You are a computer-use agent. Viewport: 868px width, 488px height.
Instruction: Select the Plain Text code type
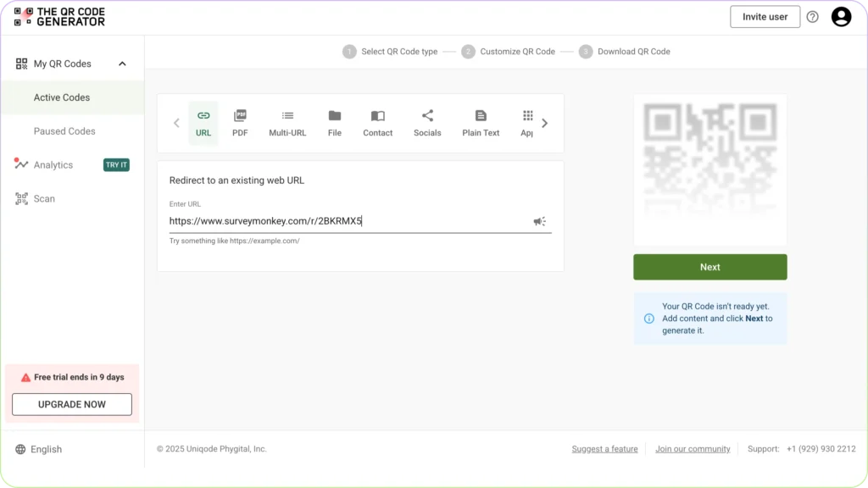click(x=480, y=123)
